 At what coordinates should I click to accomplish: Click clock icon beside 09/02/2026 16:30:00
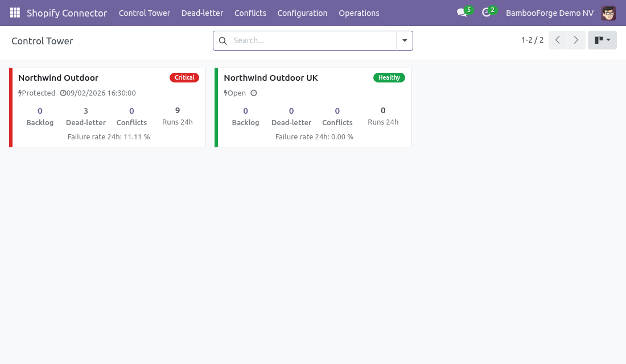63,93
